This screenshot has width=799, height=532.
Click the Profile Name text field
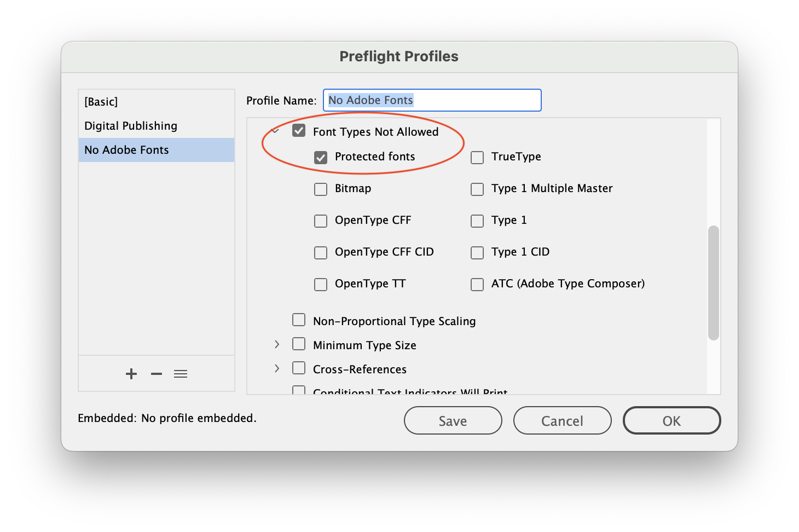click(432, 100)
